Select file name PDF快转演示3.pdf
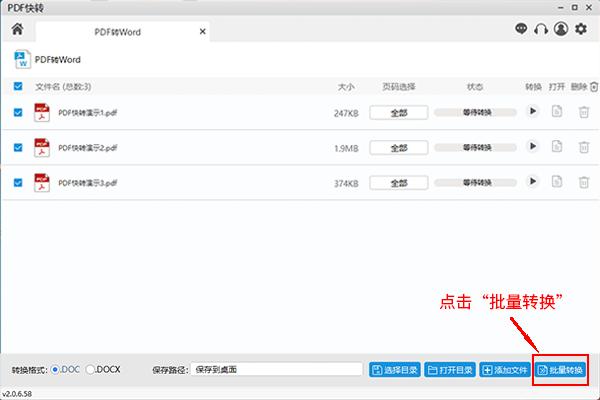This screenshot has height=400, width=600. [x=88, y=183]
